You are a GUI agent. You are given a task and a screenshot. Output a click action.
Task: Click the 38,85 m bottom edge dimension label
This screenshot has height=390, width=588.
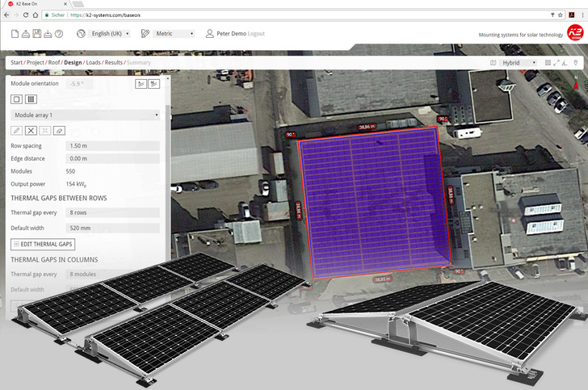(x=383, y=279)
